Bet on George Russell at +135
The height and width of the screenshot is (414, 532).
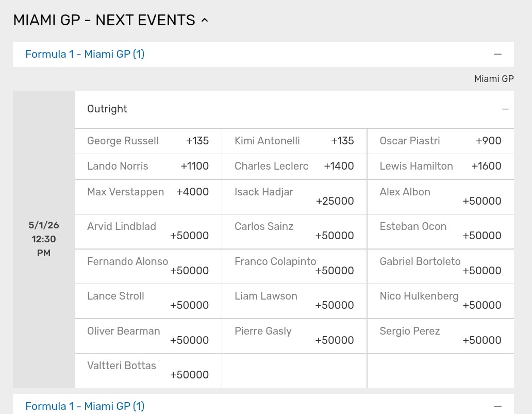tap(148, 141)
